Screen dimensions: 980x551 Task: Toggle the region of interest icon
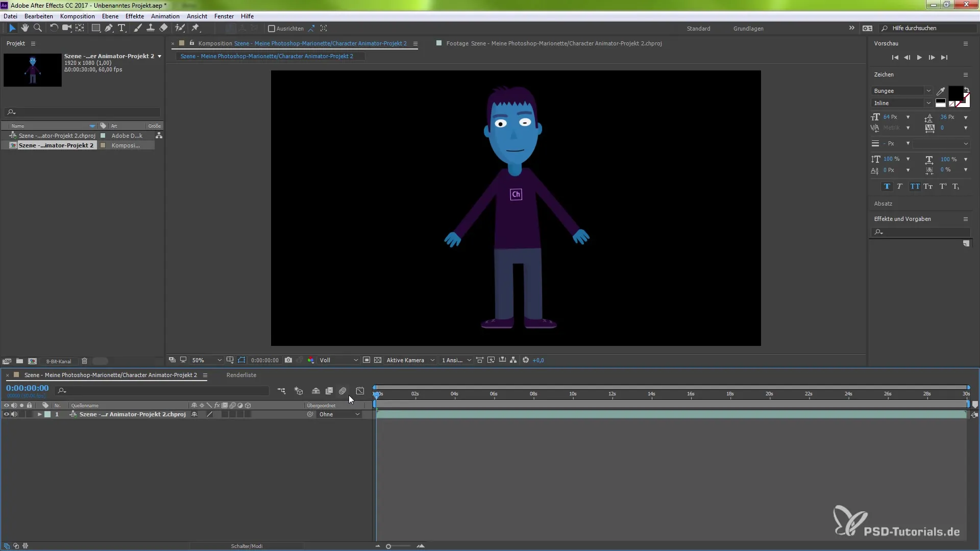(x=366, y=360)
